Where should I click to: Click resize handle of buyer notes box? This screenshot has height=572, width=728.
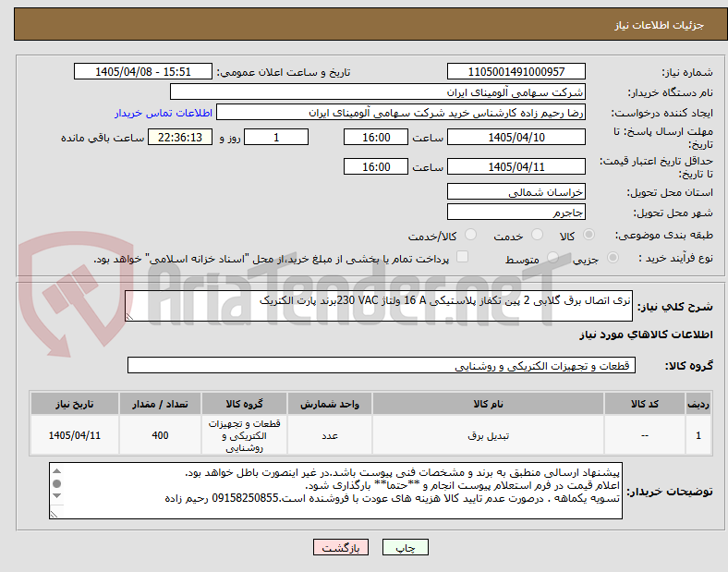point(54,515)
